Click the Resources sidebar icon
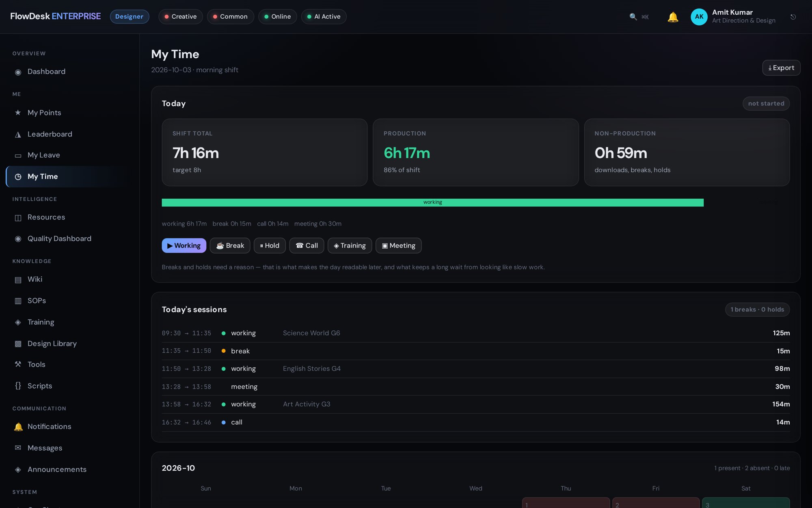Image resolution: width=812 pixels, height=508 pixels. coord(18,218)
